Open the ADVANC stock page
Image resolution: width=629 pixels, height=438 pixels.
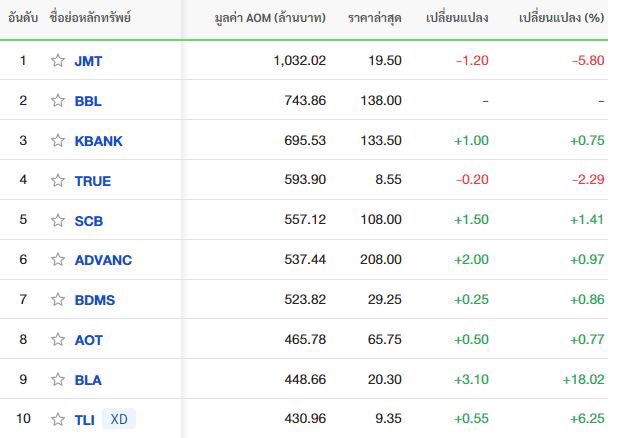pyautogui.click(x=103, y=260)
